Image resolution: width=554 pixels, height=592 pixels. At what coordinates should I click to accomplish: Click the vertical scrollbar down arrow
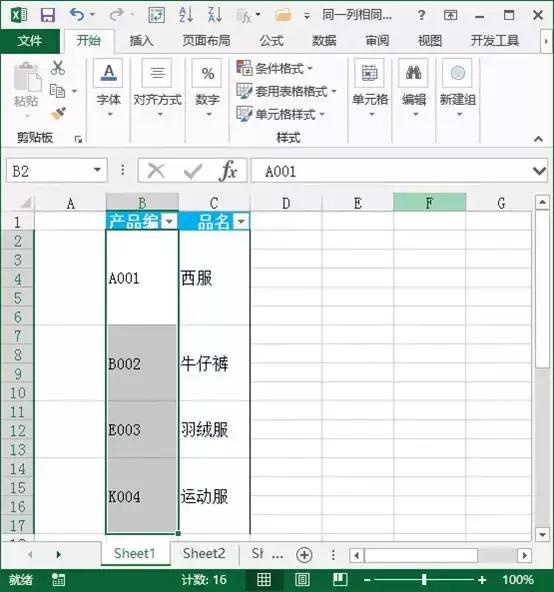click(x=542, y=535)
